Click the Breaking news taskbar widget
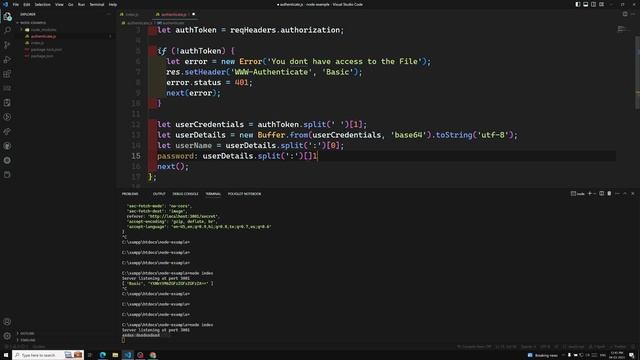The image size is (640, 360). pyautogui.click(x=542, y=355)
